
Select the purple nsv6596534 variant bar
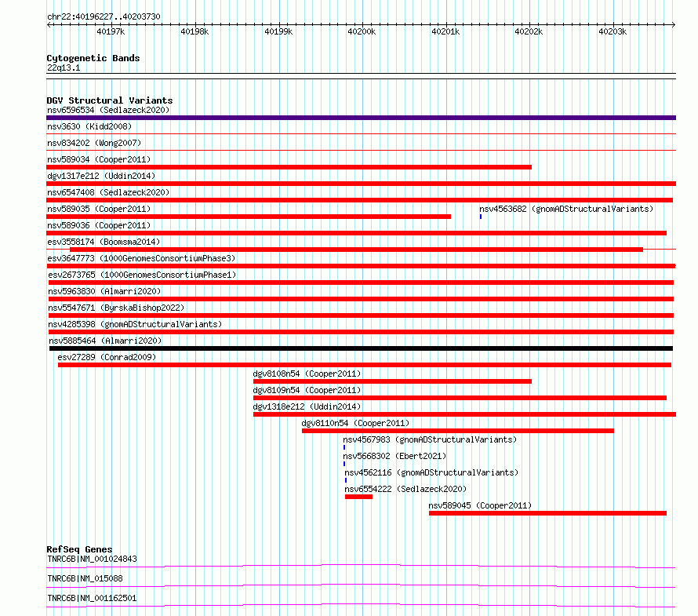pos(361,118)
